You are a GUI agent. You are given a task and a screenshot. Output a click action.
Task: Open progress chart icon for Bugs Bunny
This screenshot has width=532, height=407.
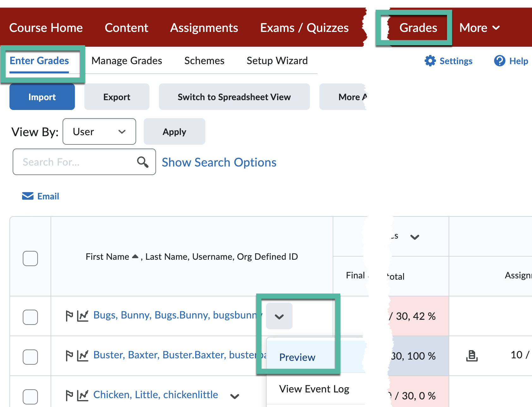pyautogui.click(x=83, y=316)
